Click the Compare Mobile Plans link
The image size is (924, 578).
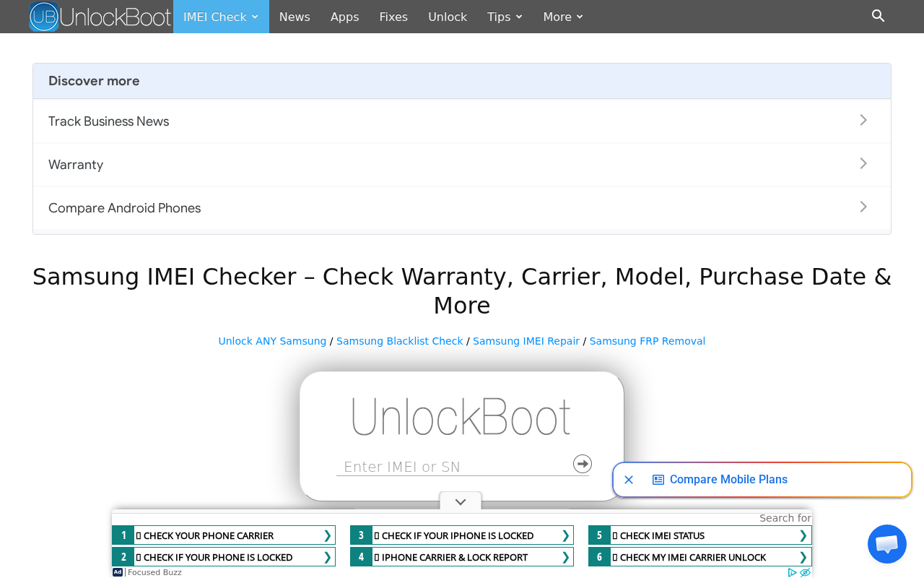coord(728,480)
